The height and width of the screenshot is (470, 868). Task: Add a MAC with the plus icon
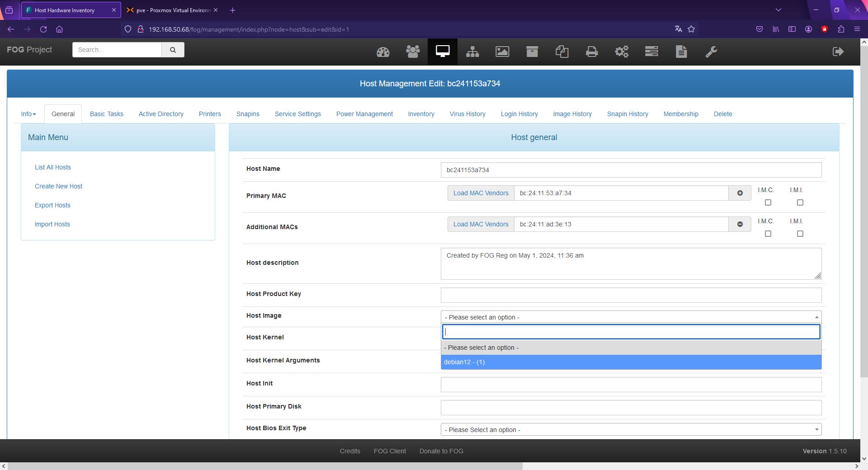pyautogui.click(x=740, y=193)
